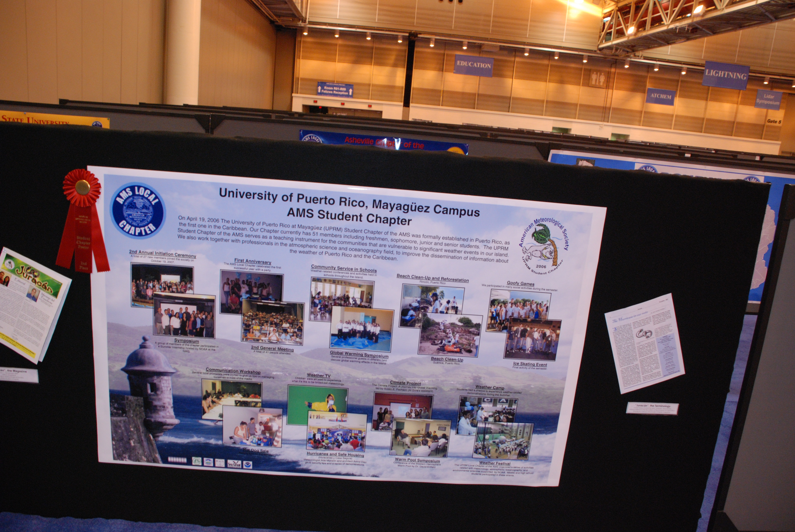Select the Beach Clean-Up and Reforestation heading

[433, 278]
